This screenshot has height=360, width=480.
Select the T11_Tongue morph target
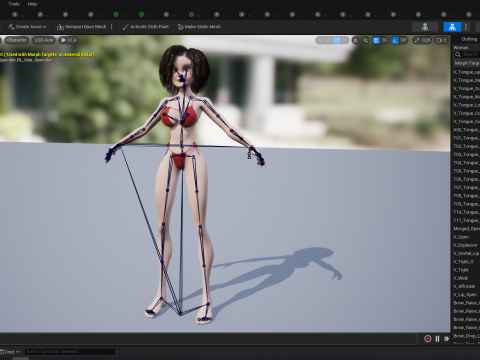tap(466, 220)
